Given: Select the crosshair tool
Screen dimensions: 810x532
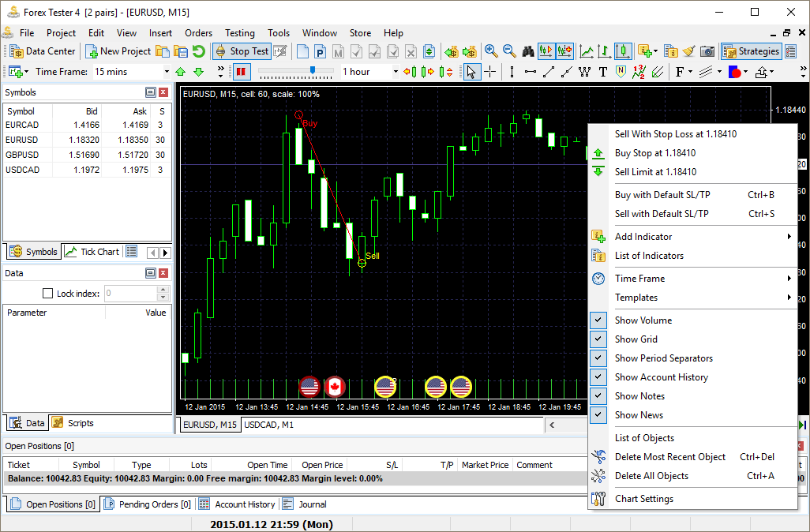Looking at the screenshot, I should coord(489,72).
